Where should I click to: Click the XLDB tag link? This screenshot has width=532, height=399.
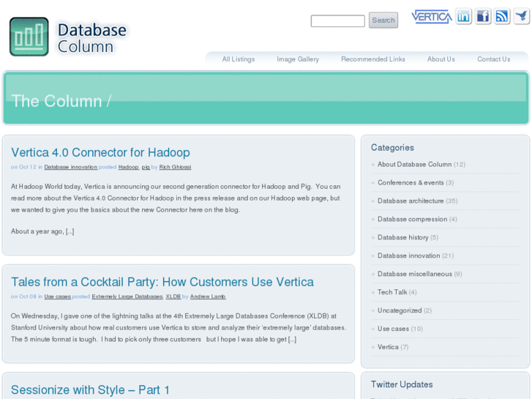[173, 297]
